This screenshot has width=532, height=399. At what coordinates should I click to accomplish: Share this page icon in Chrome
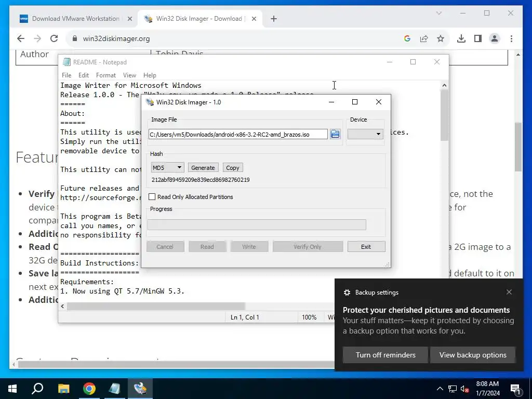pos(424,38)
